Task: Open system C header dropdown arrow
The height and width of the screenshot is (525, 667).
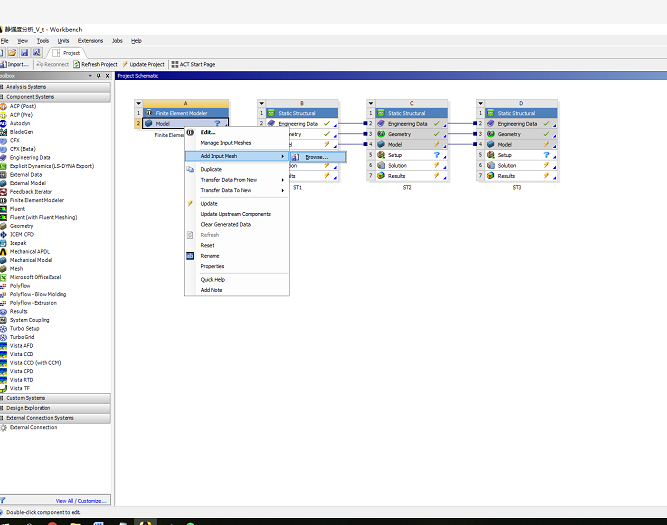Action: coord(371,103)
